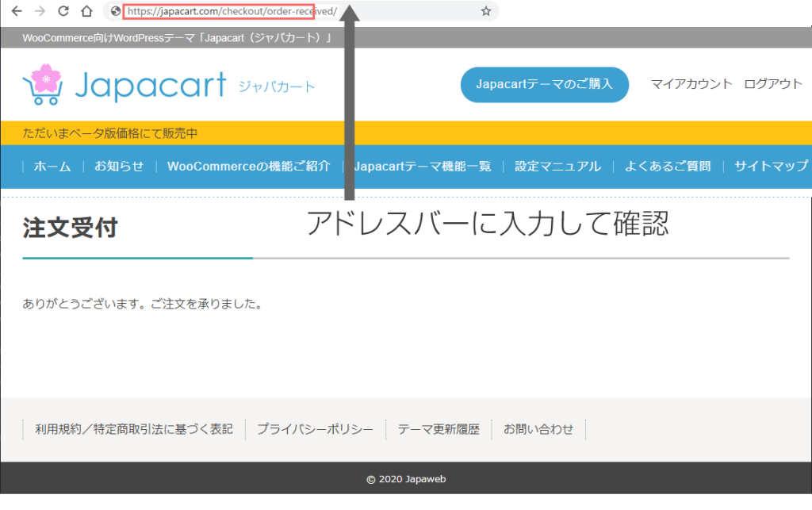Click ログアウト link
812x510 pixels.
(x=772, y=84)
